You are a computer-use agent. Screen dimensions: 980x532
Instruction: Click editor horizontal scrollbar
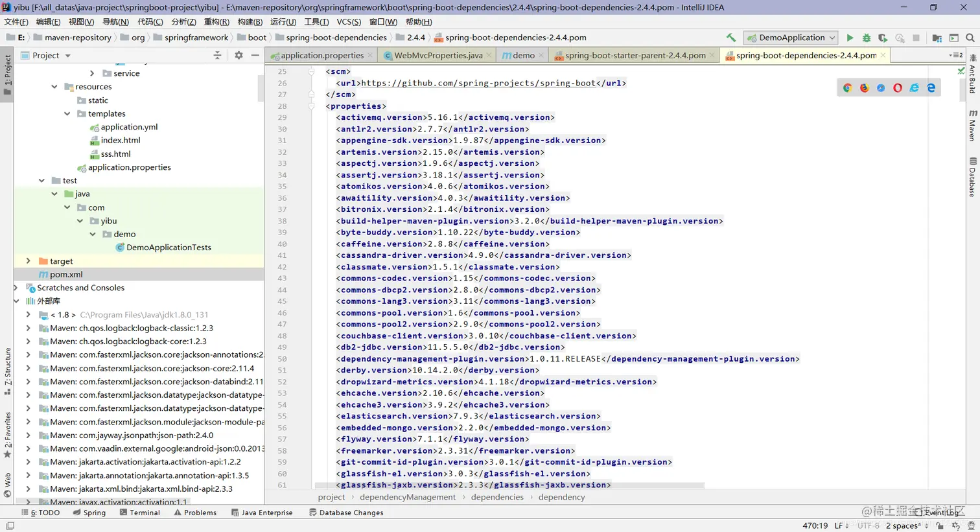pos(509,485)
